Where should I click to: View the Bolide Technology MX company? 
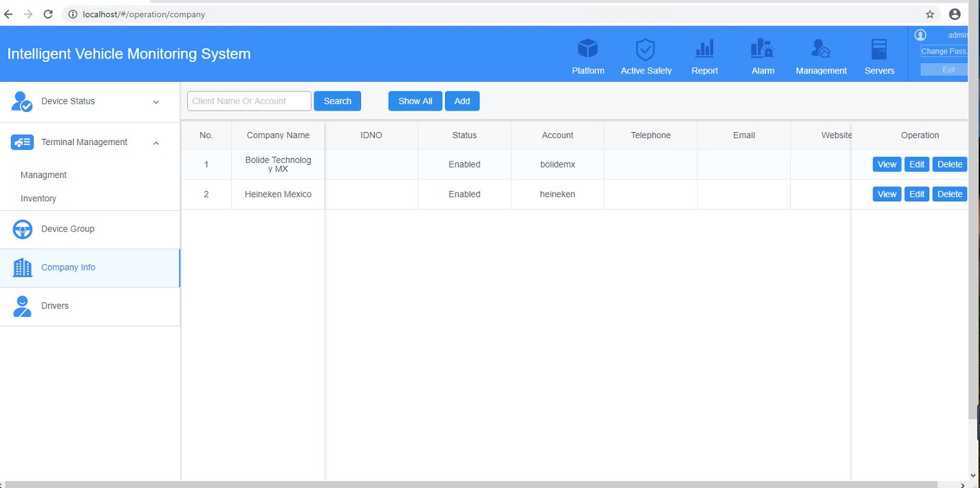[x=887, y=164]
